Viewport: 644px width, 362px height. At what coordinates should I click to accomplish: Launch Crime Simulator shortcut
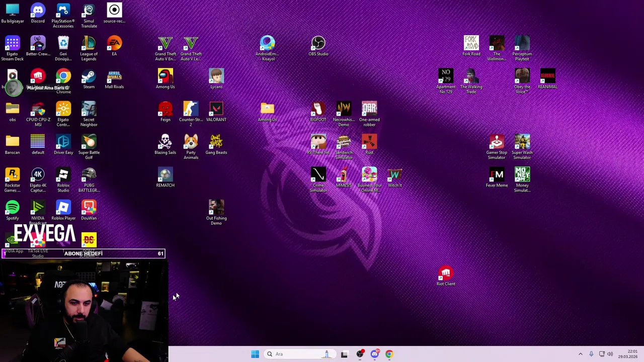pyautogui.click(x=318, y=180)
